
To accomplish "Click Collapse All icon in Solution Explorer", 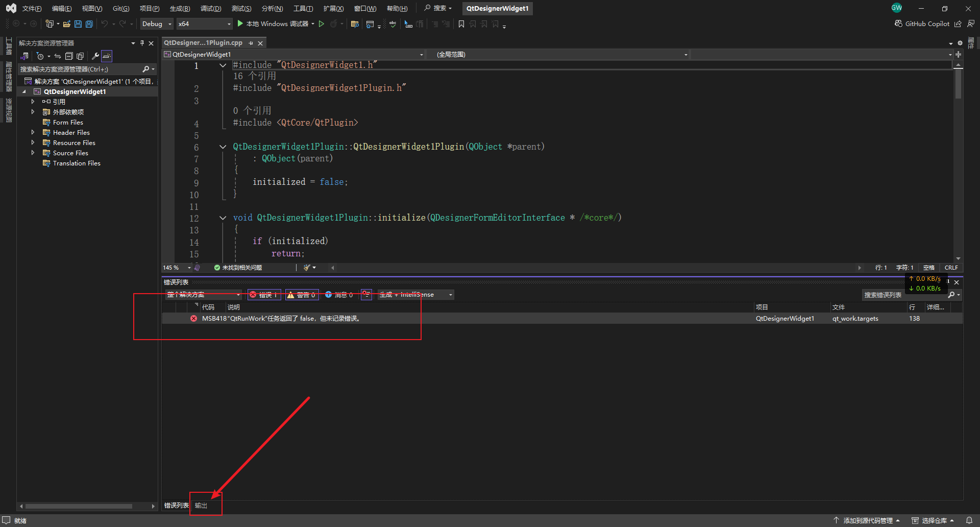I will point(69,56).
